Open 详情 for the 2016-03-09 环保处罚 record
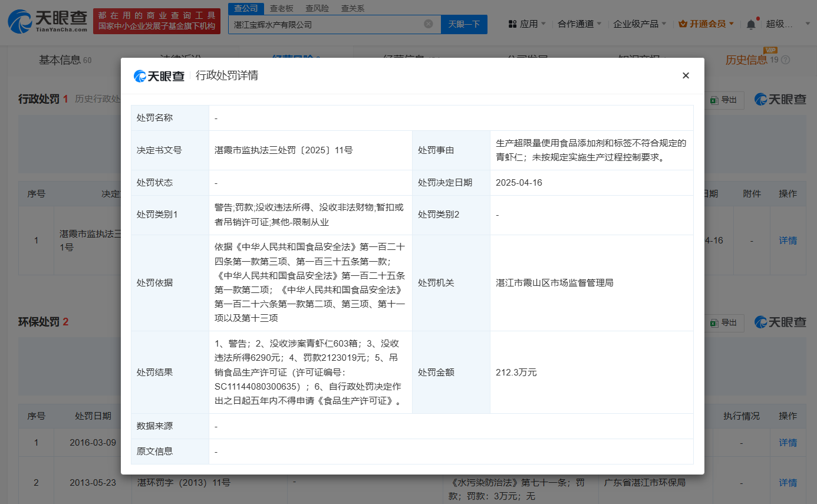817x504 pixels. 788,443
